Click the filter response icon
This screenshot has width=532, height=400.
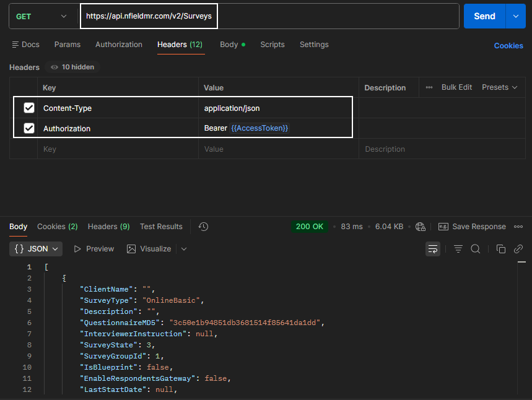[x=458, y=249]
